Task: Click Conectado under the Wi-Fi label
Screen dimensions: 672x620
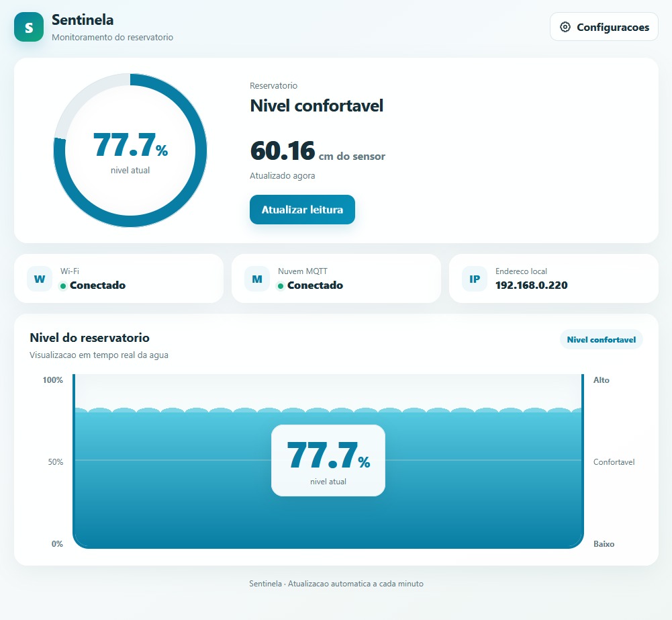Action: 98,285
